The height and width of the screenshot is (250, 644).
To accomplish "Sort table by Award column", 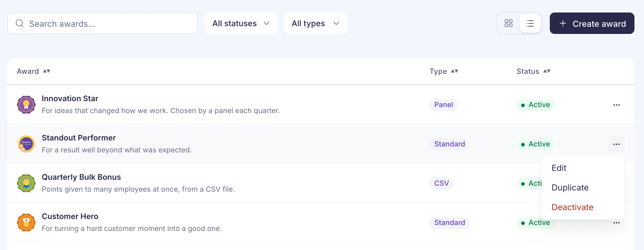I will coord(33,71).
